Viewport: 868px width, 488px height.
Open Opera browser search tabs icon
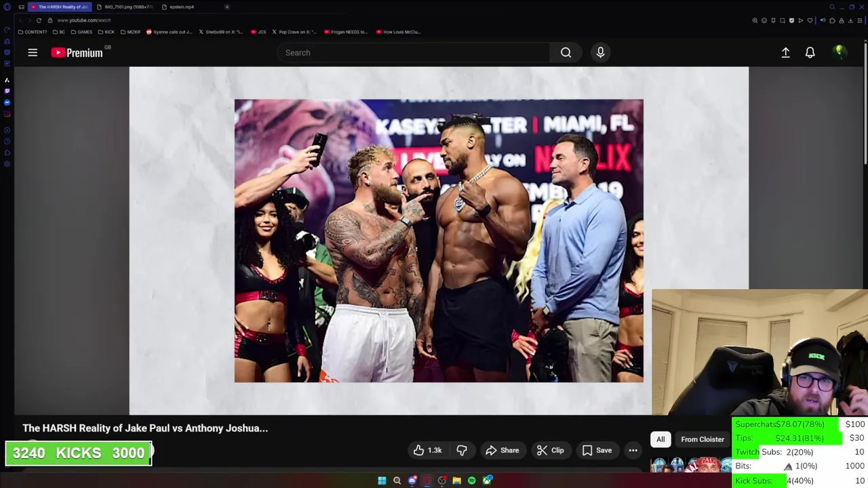pyautogui.click(x=832, y=7)
